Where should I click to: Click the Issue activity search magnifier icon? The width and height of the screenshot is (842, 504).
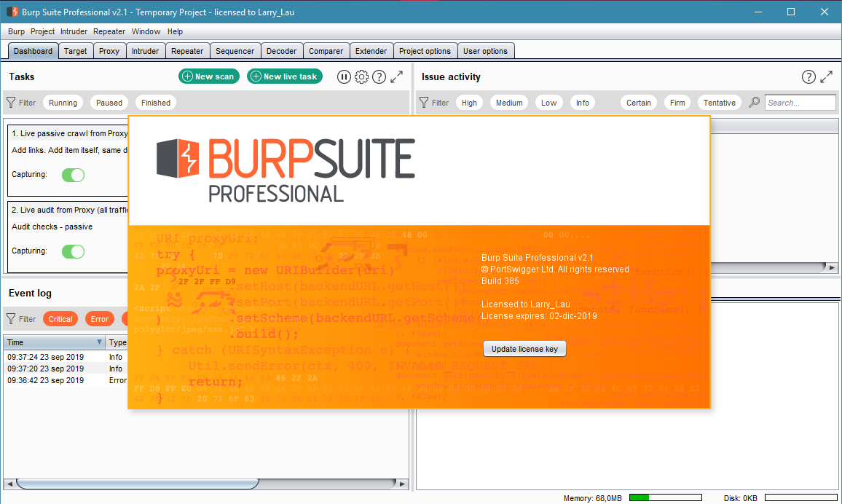(754, 103)
